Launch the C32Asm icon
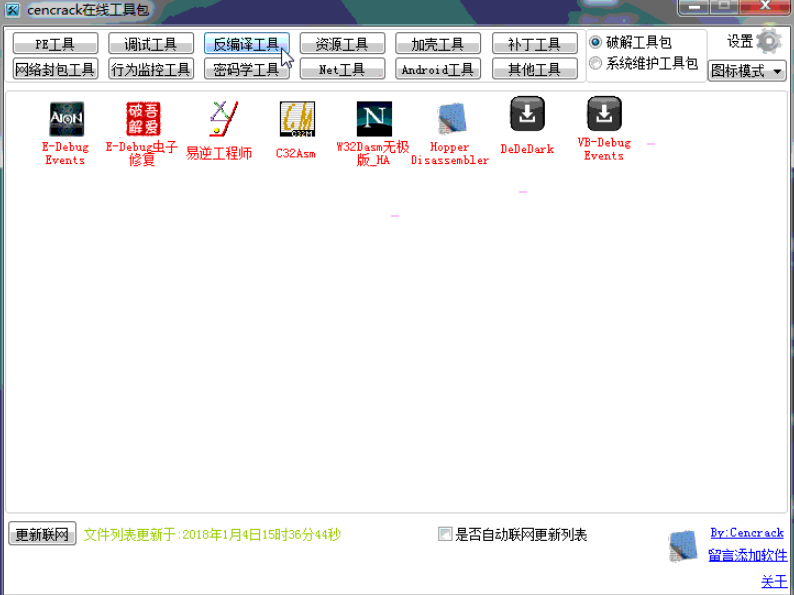 [x=297, y=119]
